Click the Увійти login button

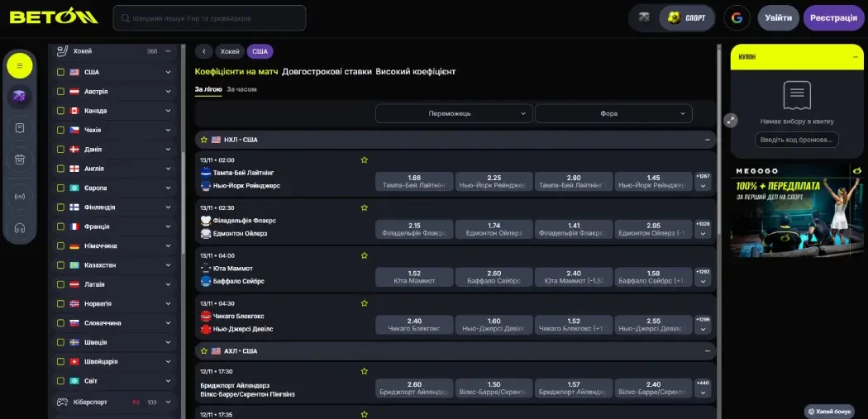(x=778, y=17)
